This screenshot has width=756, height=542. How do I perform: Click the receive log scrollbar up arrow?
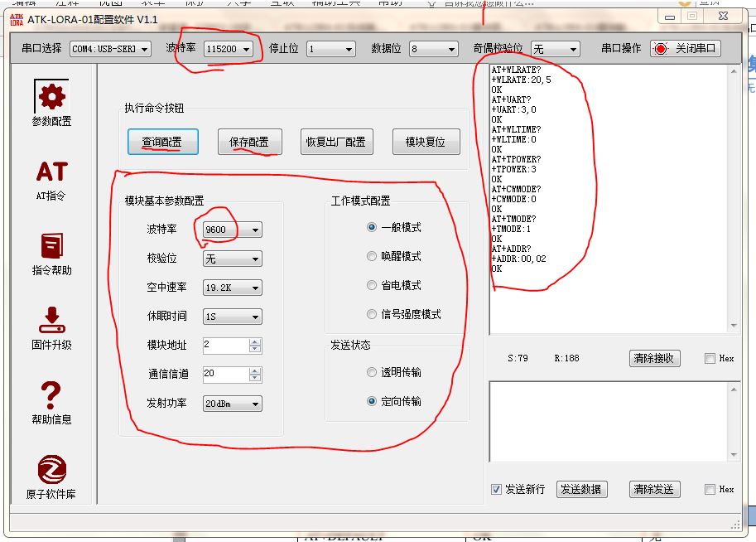[x=734, y=71]
